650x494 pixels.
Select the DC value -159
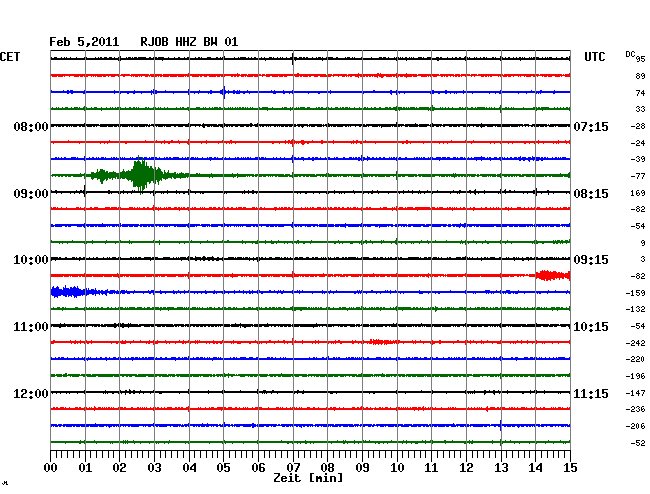click(x=635, y=293)
